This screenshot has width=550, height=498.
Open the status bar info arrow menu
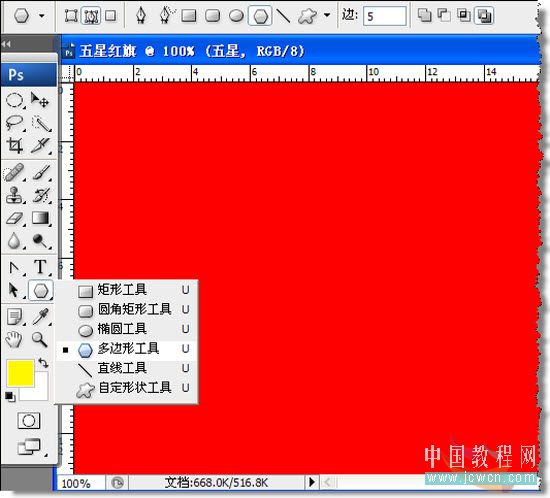pyautogui.click(x=311, y=482)
